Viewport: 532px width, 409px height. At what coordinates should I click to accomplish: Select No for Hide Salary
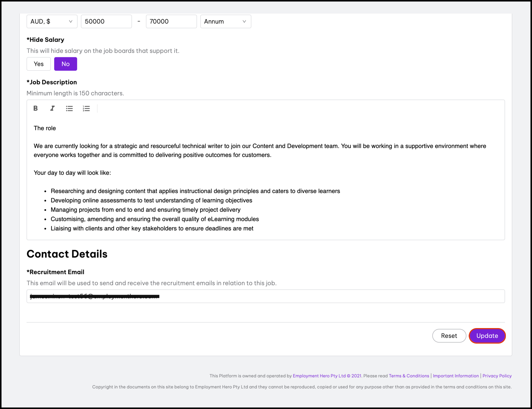point(65,64)
